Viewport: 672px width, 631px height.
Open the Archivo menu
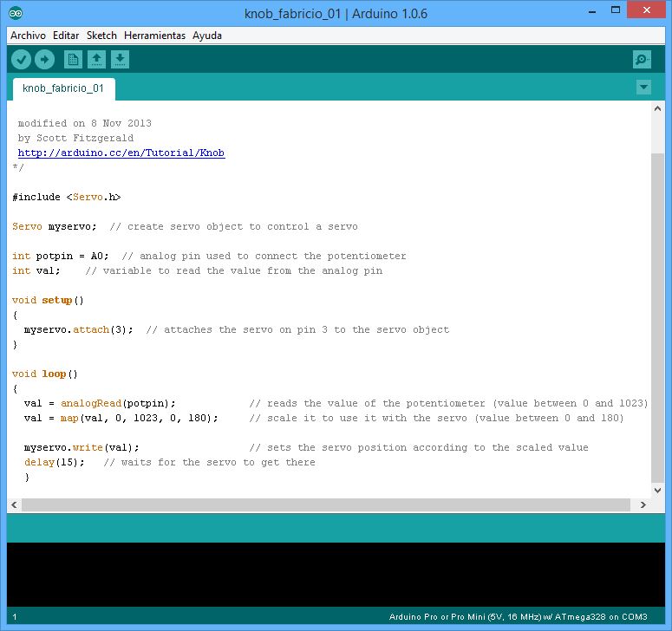pyautogui.click(x=28, y=36)
